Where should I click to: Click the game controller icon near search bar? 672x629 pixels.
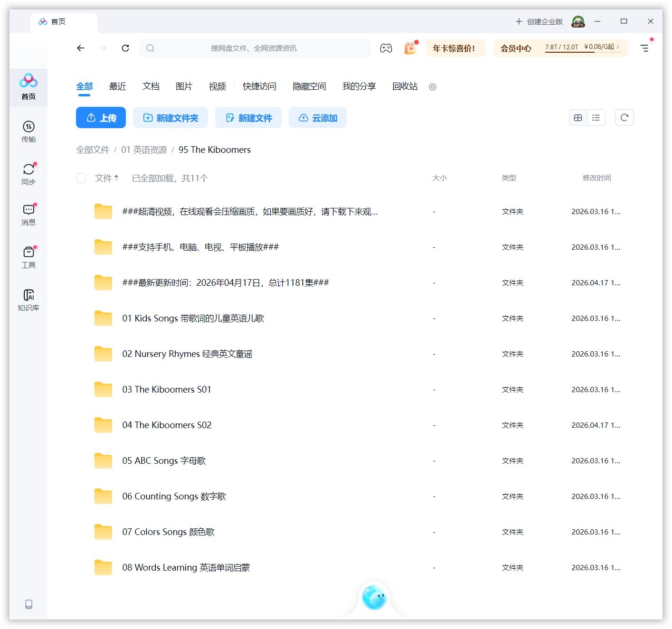click(386, 48)
